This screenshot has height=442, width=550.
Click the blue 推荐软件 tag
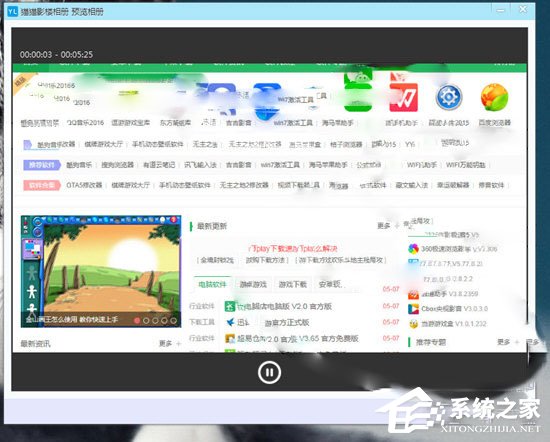[42, 165]
